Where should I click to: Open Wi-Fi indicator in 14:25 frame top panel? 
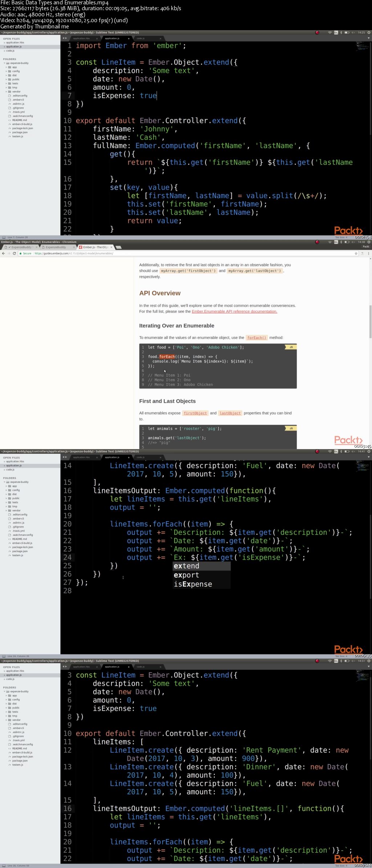pyautogui.click(x=330, y=33)
